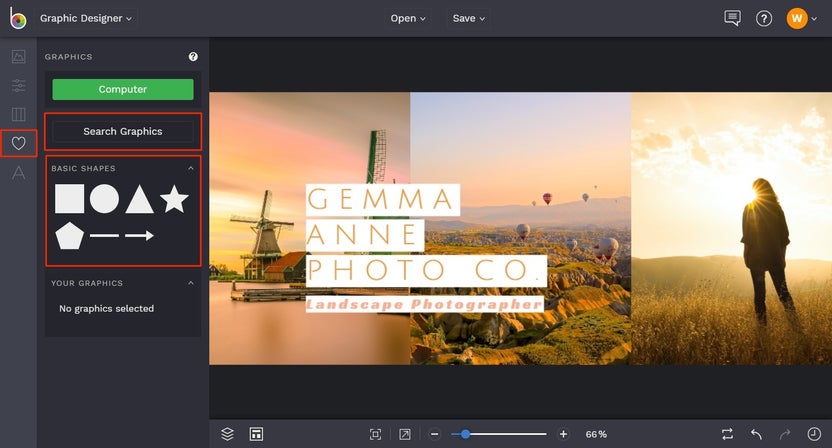Image resolution: width=832 pixels, height=448 pixels.
Task: Insert the star basic shape
Action: (174, 199)
